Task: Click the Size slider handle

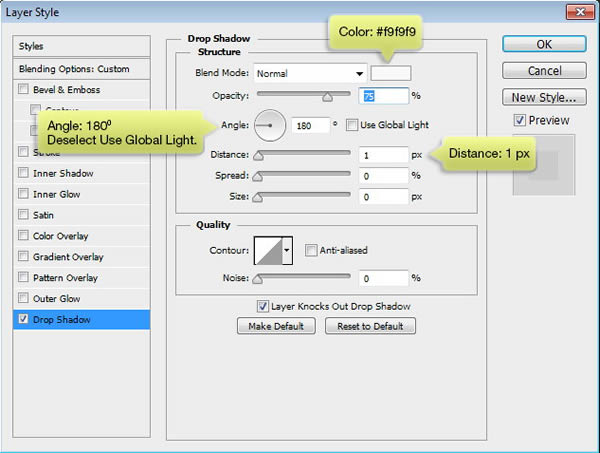Action: [258, 197]
